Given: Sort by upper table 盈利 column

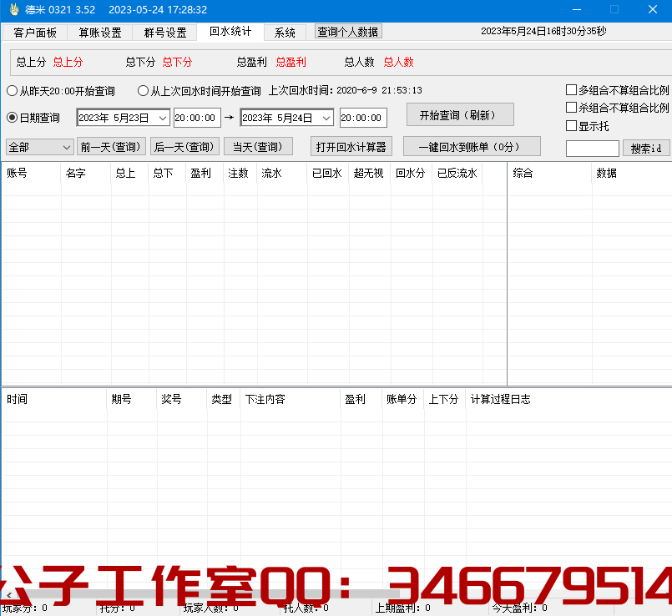Looking at the screenshot, I should [205, 173].
